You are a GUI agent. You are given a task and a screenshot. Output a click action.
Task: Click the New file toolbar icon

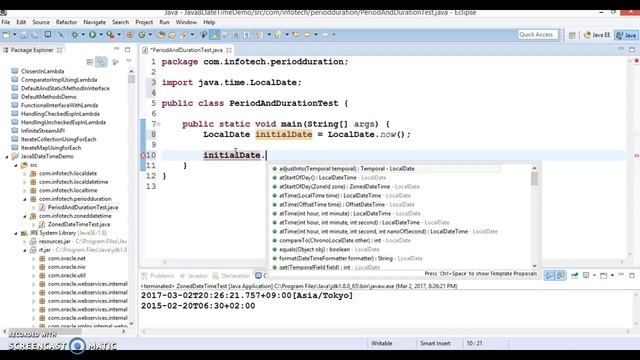point(7,35)
